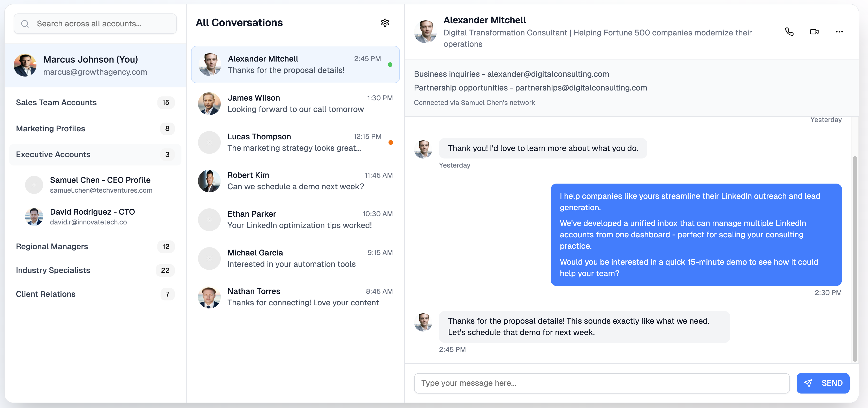The image size is (868, 408).
Task: Open Michael Garcia conversation
Action: tap(295, 258)
